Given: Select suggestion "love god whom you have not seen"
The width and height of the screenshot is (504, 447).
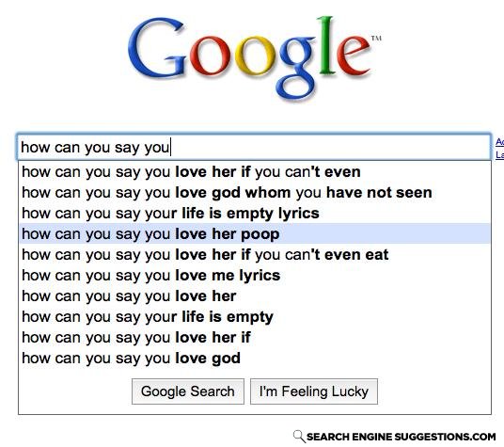Looking at the screenshot, I should [x=255, y=192].
